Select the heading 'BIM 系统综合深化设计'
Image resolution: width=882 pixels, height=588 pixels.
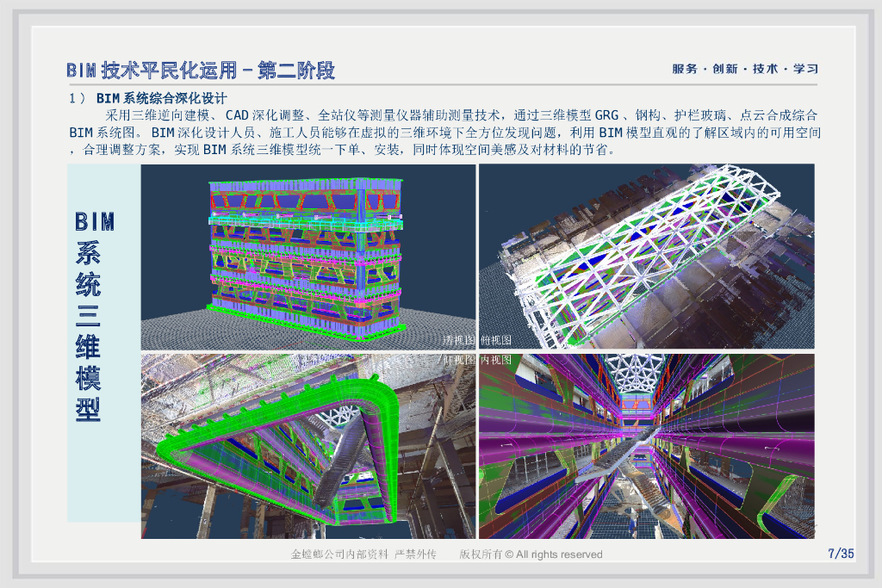pyautogui.click(x=161, y=98)
